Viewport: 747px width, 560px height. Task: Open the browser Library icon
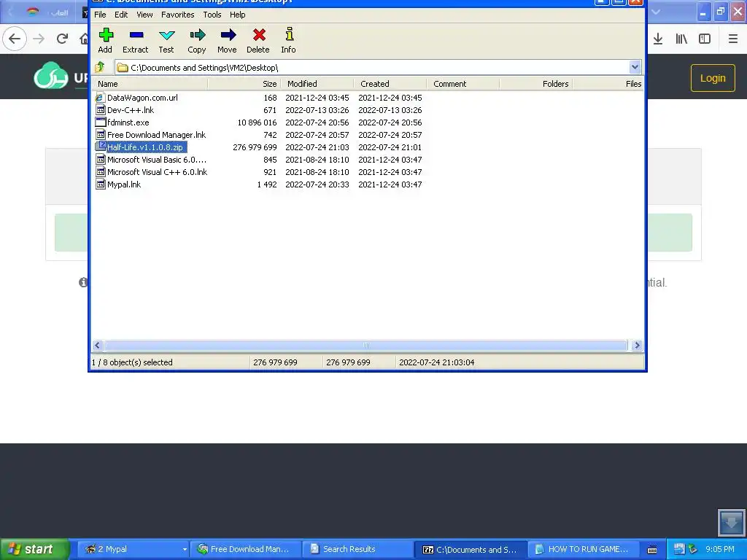pos(681,39)
